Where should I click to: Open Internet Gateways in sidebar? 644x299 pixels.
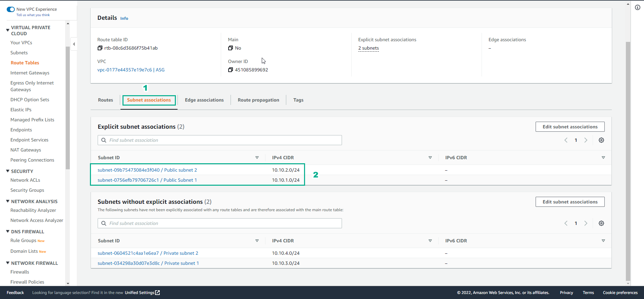pos(30,73)
